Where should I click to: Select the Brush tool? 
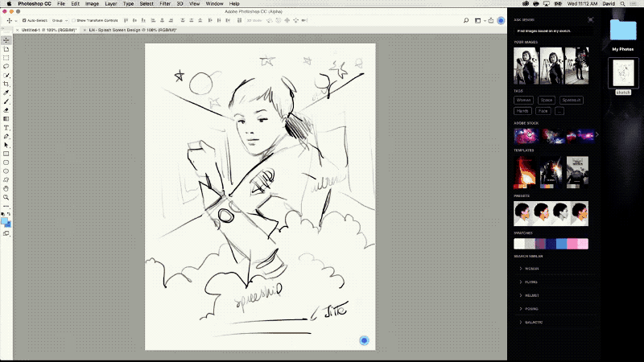6,101
